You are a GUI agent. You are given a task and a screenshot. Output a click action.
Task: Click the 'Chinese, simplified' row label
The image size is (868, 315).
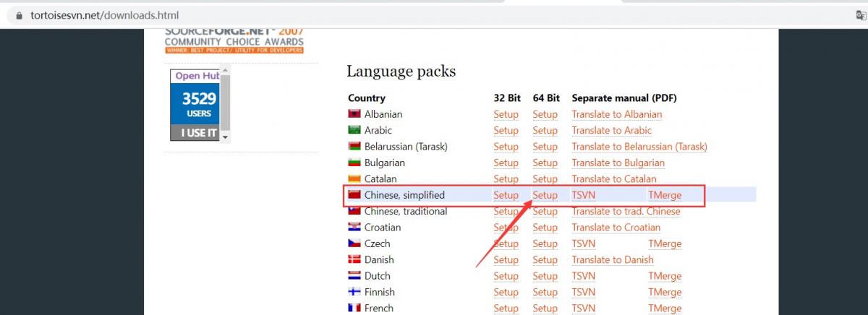pyautogui.click(x=404, y=195)
